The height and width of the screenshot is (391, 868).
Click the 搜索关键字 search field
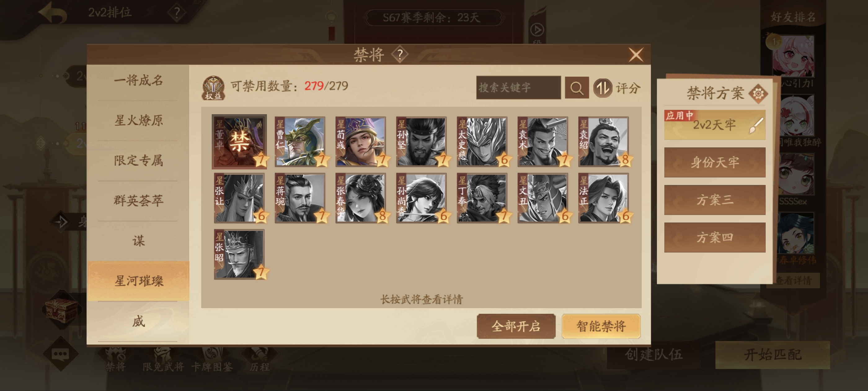click(x=518, y=88)
